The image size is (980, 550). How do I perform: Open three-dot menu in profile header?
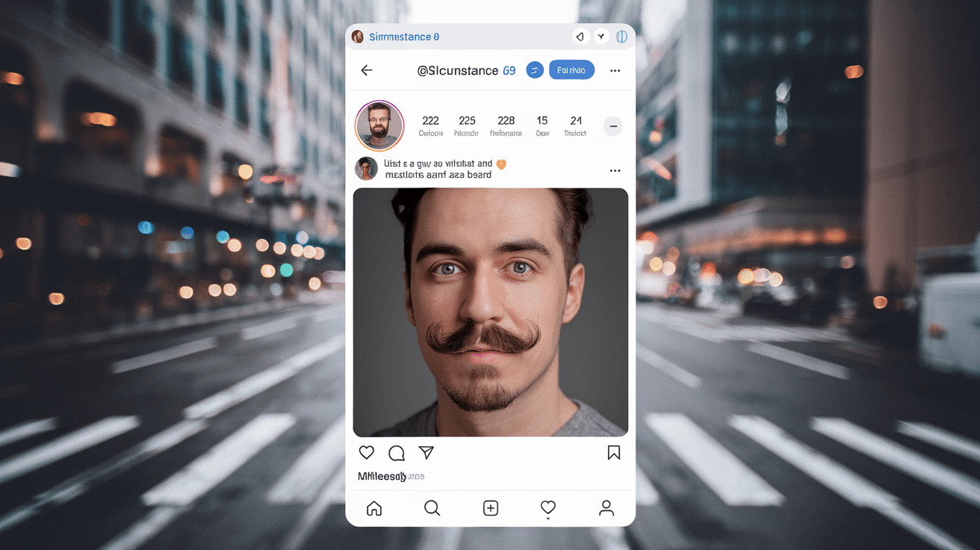click(x=615, y=71)
